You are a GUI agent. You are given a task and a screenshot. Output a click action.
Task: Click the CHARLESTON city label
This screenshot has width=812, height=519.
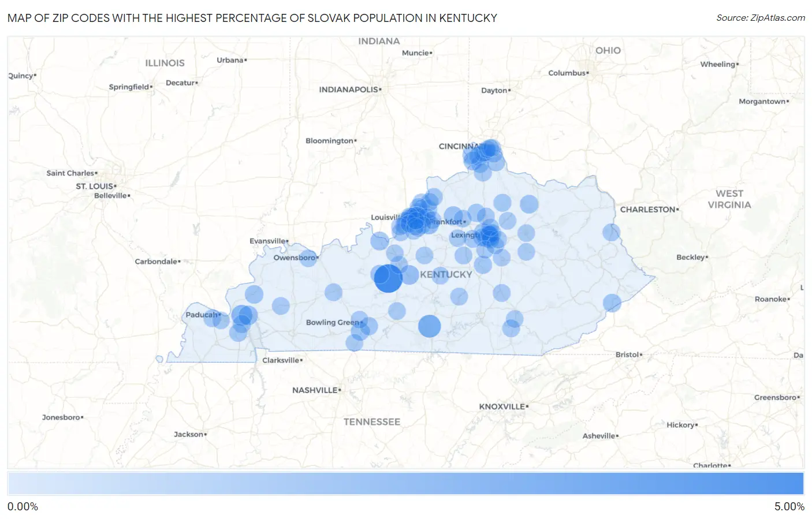(x=648, y=210)
